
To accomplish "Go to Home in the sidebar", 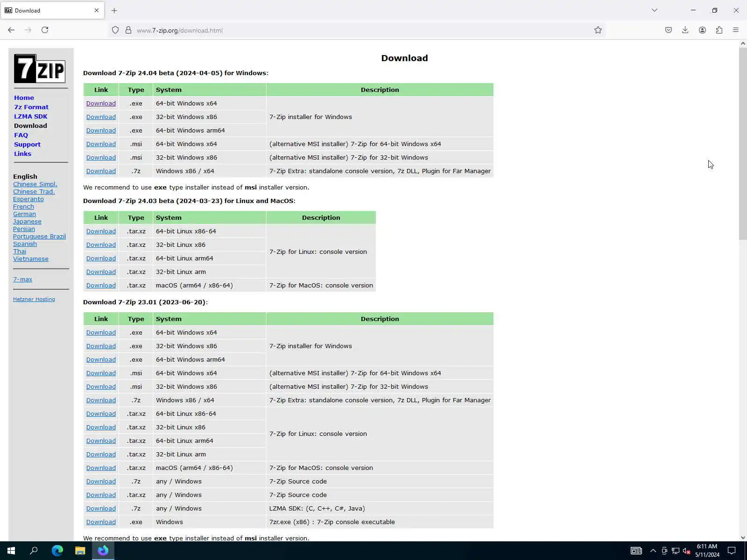I will 24,98.
